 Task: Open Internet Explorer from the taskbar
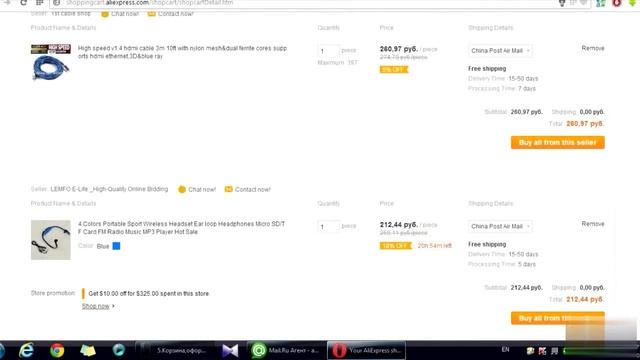27,350
